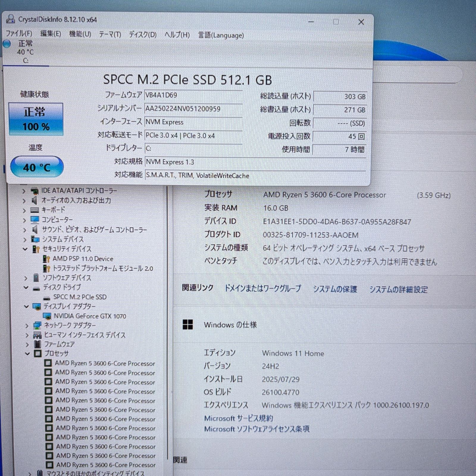Open システムの保護 link
Screen dimensions: 476x476
pyautogui.click(x=335, y=289)
